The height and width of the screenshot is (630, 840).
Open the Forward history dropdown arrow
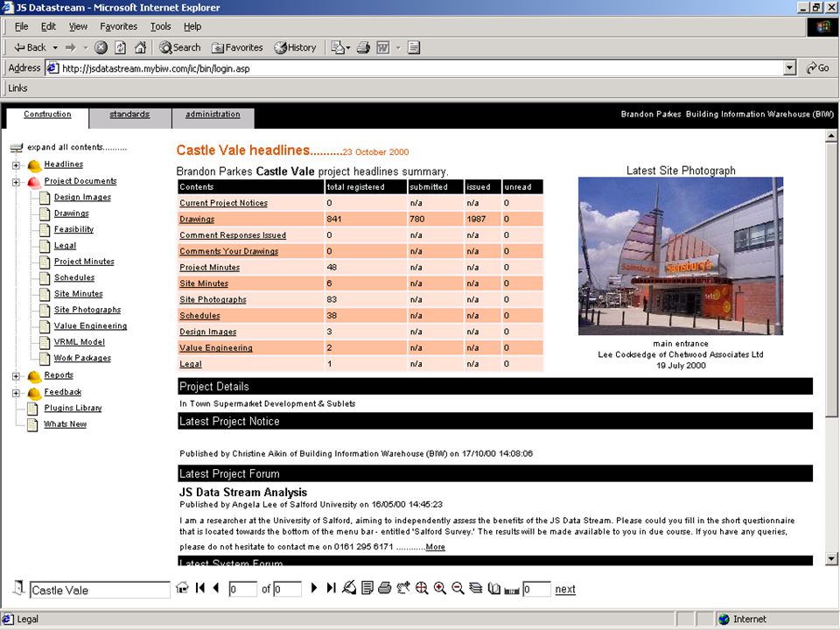point(85,47)
